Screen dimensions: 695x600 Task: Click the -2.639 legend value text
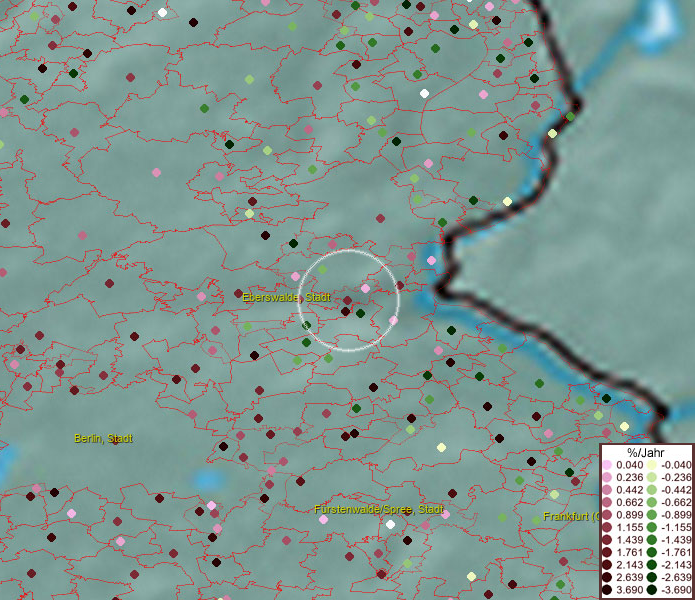(675, 578)
